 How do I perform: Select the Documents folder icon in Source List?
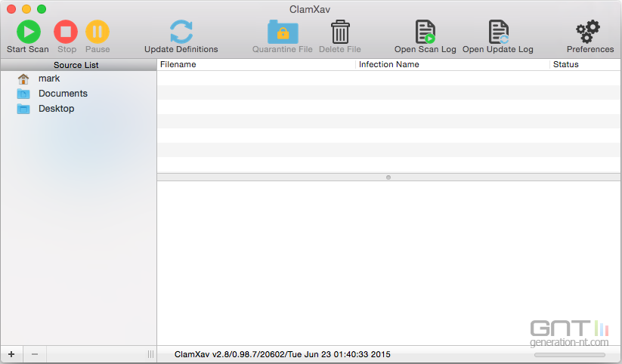click(x=23, y=94)
